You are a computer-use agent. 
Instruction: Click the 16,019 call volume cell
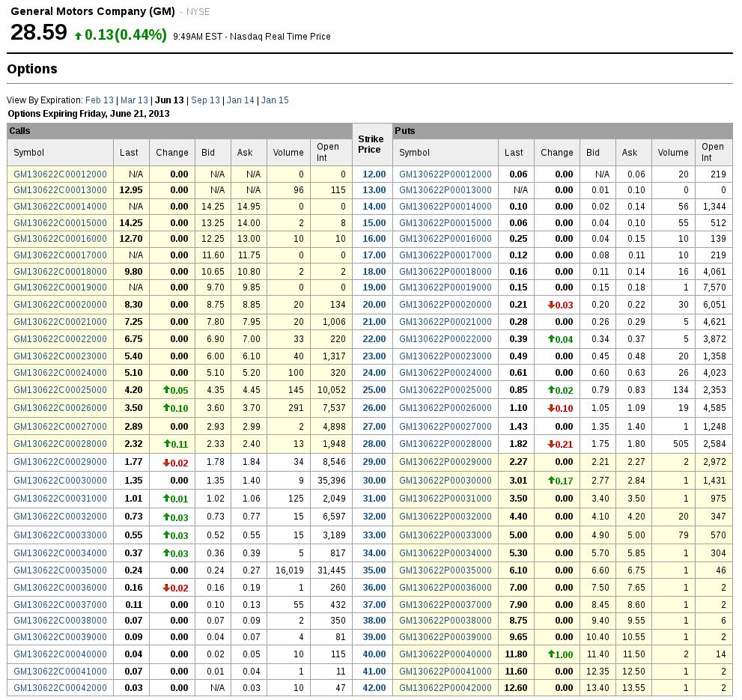click(x=288, y=570)
